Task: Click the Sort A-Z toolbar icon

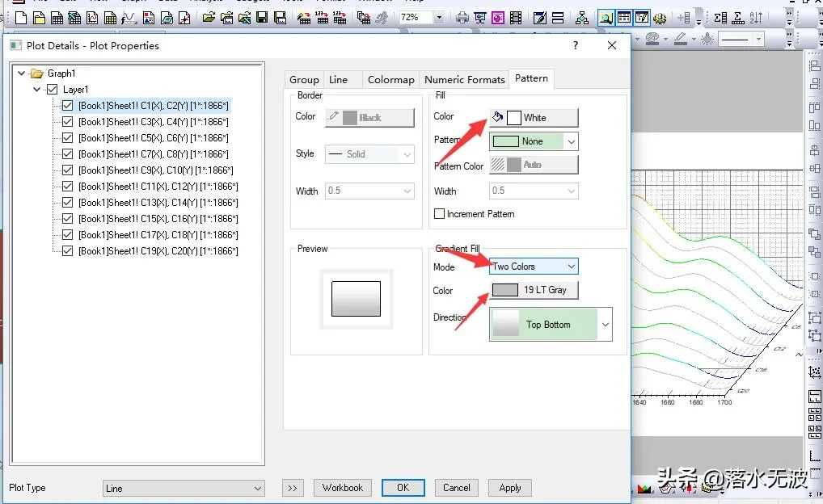Action: [x=757, y=18]
